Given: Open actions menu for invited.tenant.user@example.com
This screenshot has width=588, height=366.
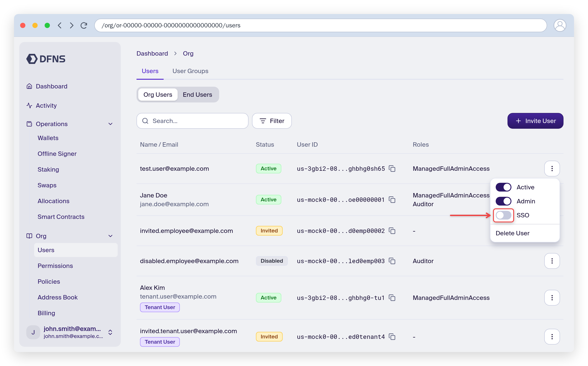Looking at the screenshot, I should click(x=552, y=337).
